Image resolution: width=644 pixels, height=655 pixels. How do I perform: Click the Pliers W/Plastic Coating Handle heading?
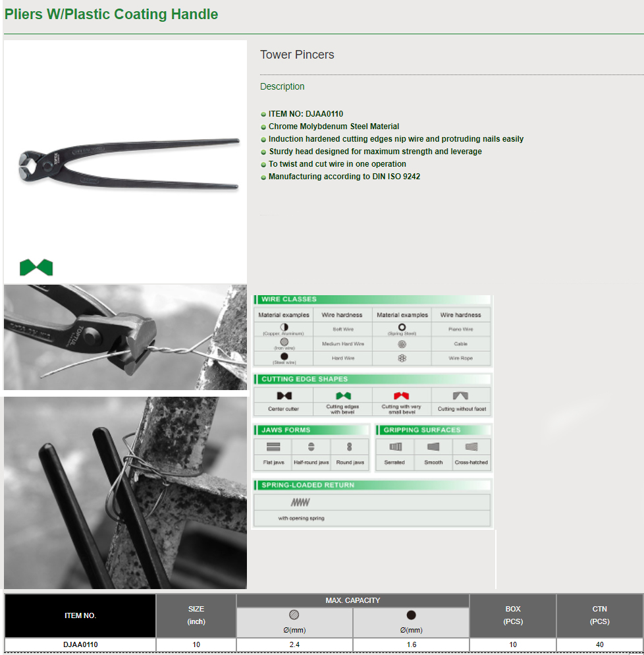point(111,14)
